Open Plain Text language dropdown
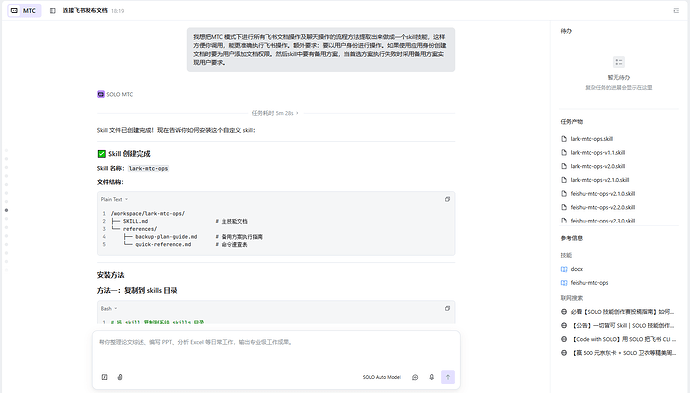The image size is (690, 393). [x=114, y=199]
